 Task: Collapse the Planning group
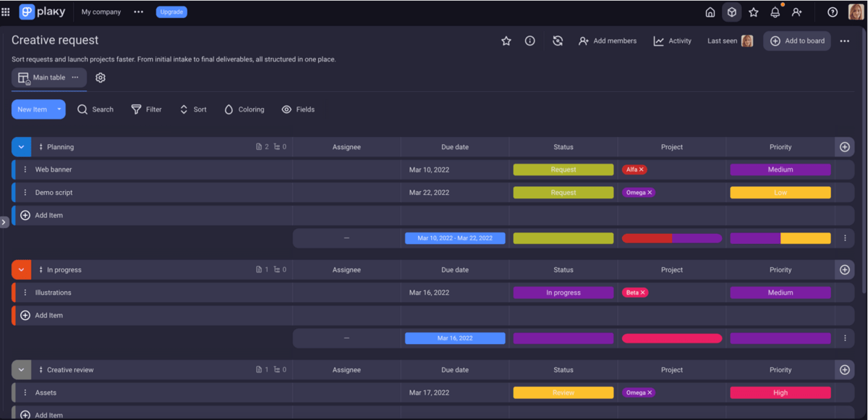[21, 146]
